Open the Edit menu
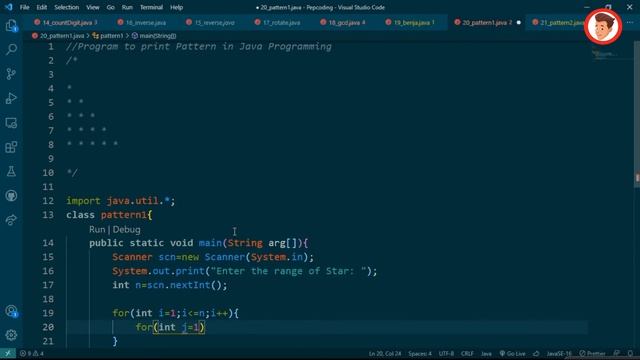Viewport: 640px width, 360px height. [42, 7]
